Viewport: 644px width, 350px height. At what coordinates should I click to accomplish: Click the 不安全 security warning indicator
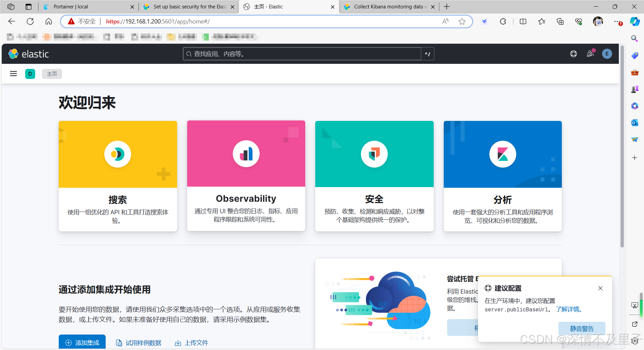[x=82, y=21]
